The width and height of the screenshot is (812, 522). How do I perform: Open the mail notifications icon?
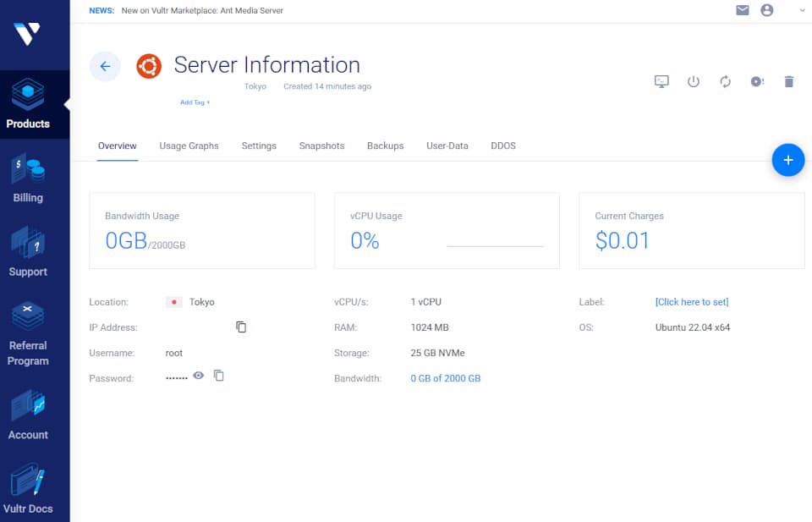pyautogui.click(x=742, y=10)
